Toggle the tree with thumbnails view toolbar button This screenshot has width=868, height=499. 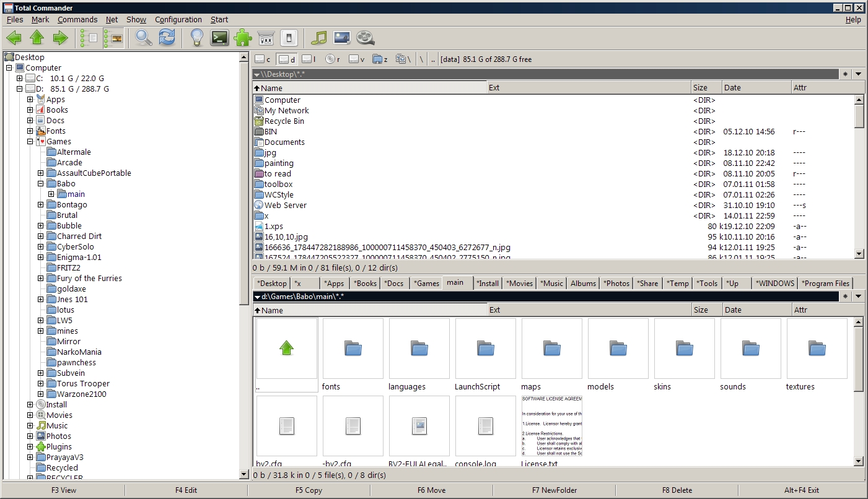[x=113, y=38]
